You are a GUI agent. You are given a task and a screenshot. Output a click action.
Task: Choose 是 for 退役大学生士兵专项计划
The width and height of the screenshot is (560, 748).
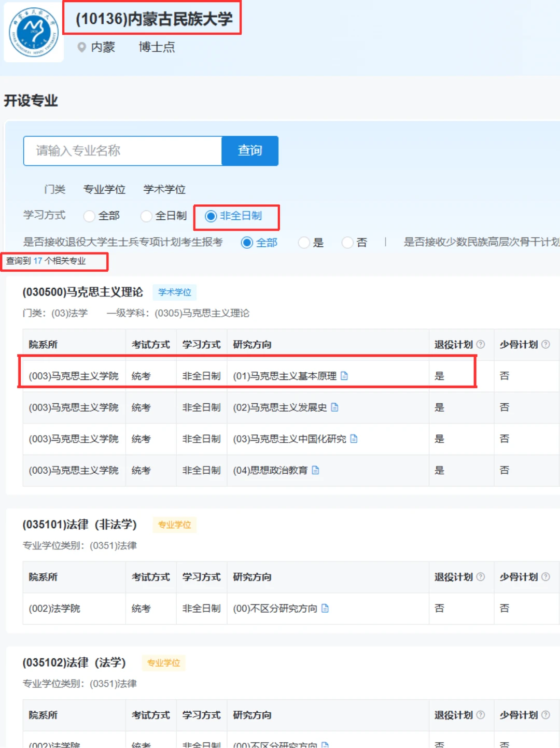304,242
